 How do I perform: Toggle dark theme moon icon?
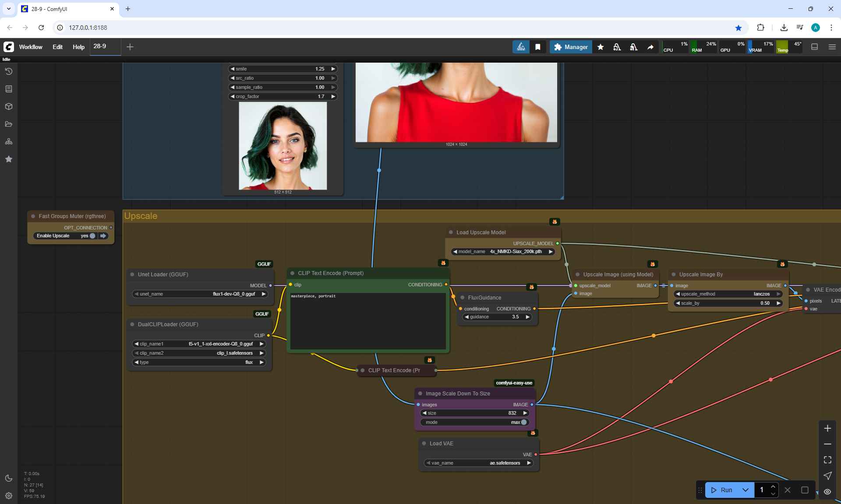pos(9,478)
